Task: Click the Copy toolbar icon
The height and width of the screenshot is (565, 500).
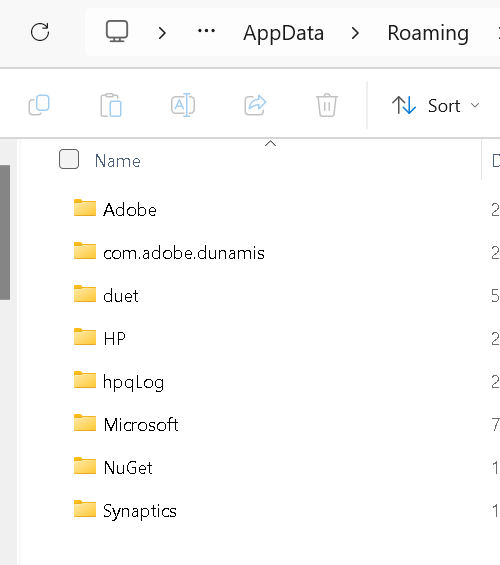Action: [x=39, y=105]
